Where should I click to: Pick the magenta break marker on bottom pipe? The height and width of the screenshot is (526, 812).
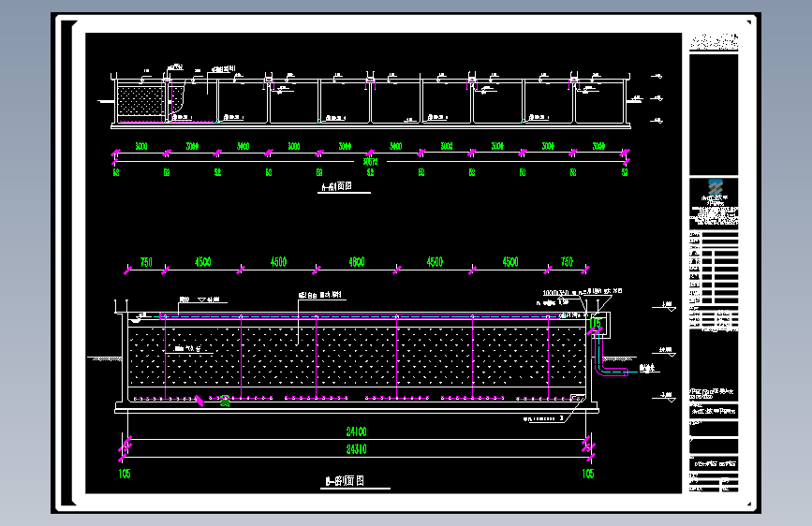[x=199, y=401]
